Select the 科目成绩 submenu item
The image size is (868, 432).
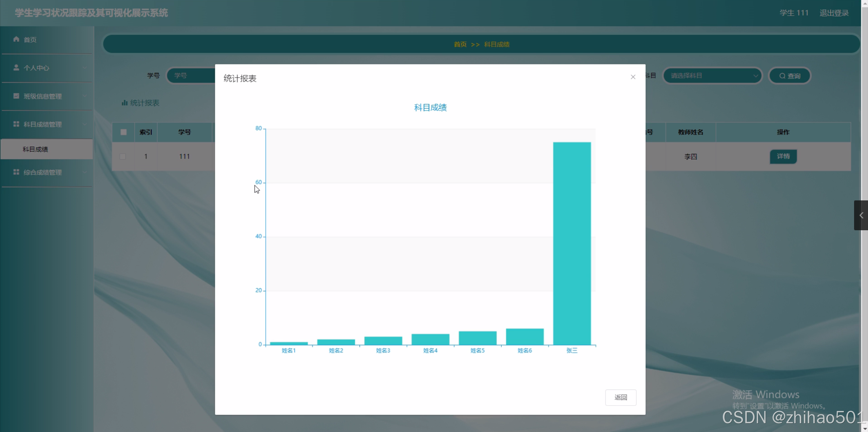[36, 149]
